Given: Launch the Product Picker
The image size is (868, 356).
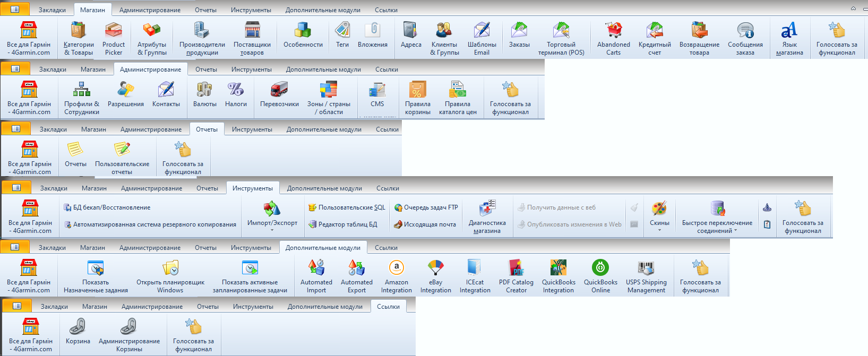Looking at the screenshot, I should point(114,39).
